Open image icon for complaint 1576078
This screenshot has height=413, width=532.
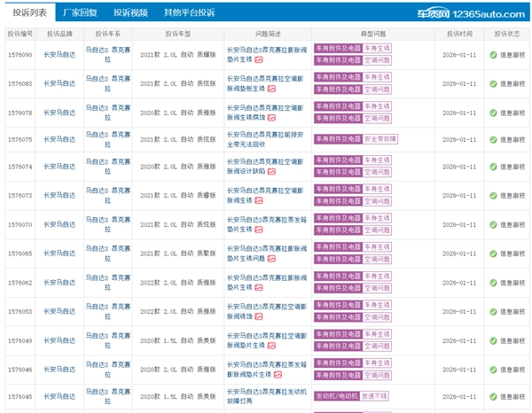(271, 118)
